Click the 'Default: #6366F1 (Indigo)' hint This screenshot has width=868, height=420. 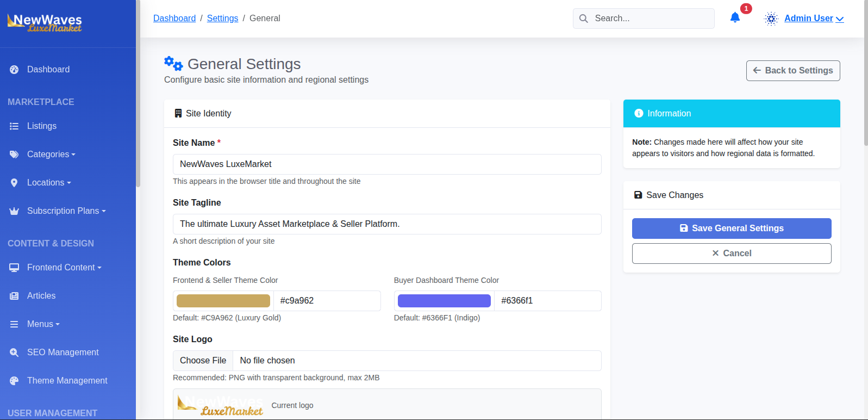tap(437, 318)
